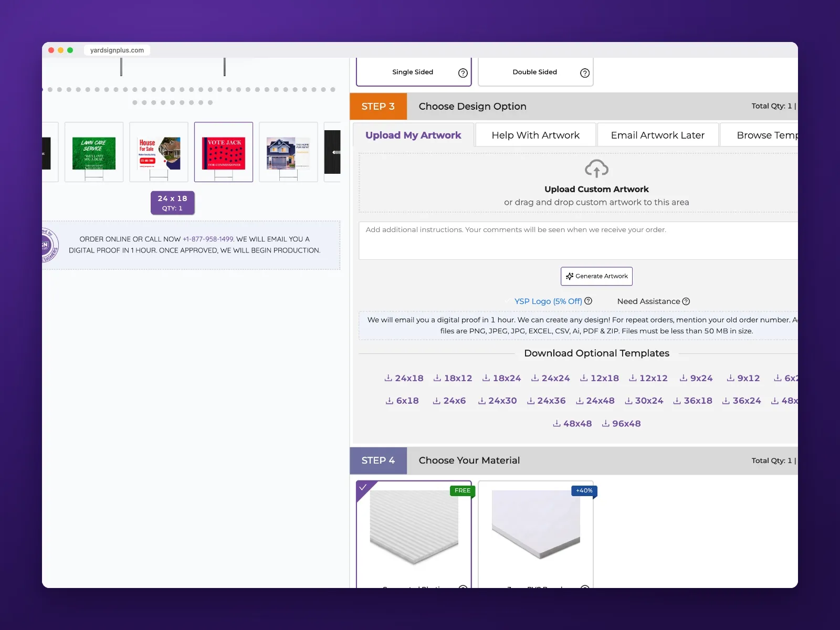Download the 24x18 template
This screenshot has width=840, height=630.
404,378
